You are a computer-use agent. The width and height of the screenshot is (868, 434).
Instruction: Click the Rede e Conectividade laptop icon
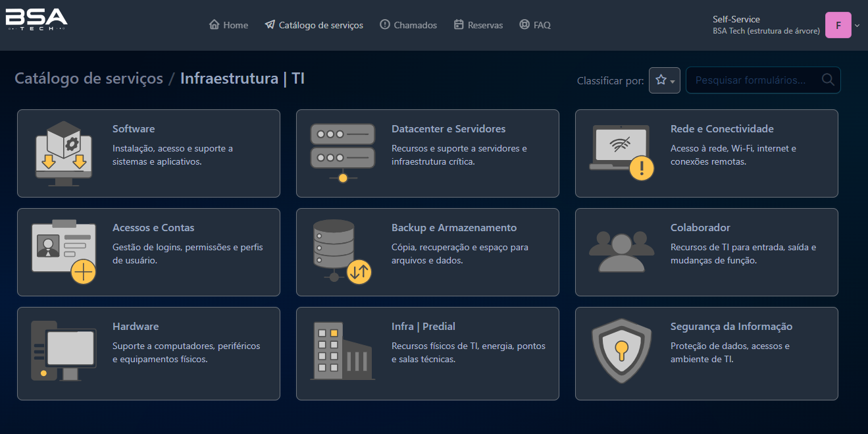tap(621, 153)
